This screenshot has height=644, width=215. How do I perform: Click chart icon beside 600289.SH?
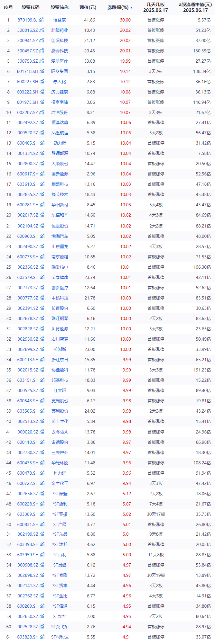pos(42,606)
